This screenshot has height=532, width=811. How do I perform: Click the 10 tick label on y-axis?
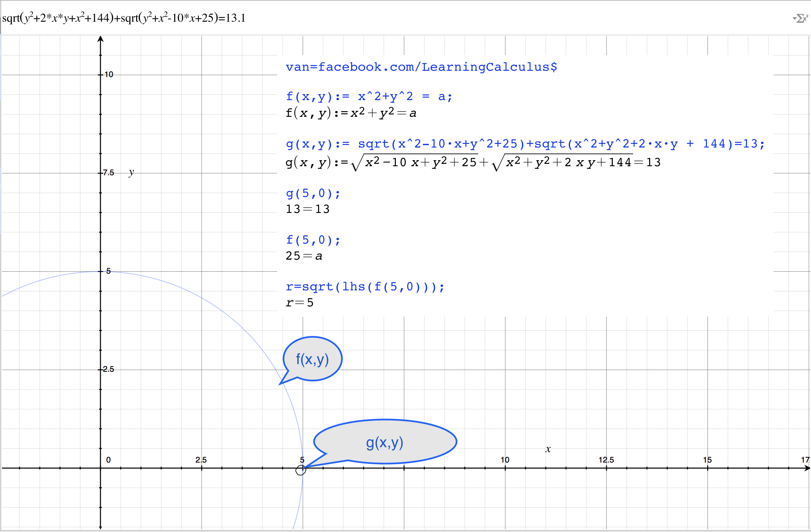(109, 74)
